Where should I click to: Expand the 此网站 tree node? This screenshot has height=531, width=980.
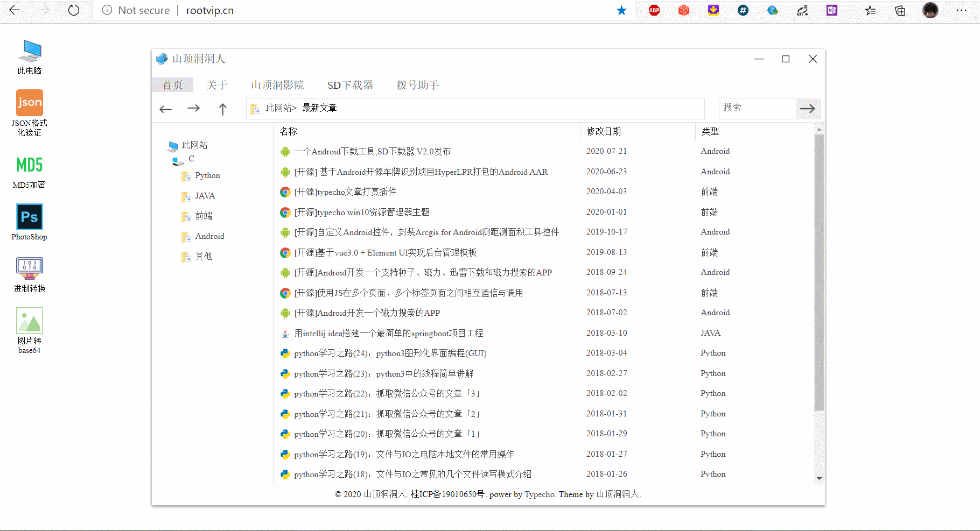click(194, 145)
